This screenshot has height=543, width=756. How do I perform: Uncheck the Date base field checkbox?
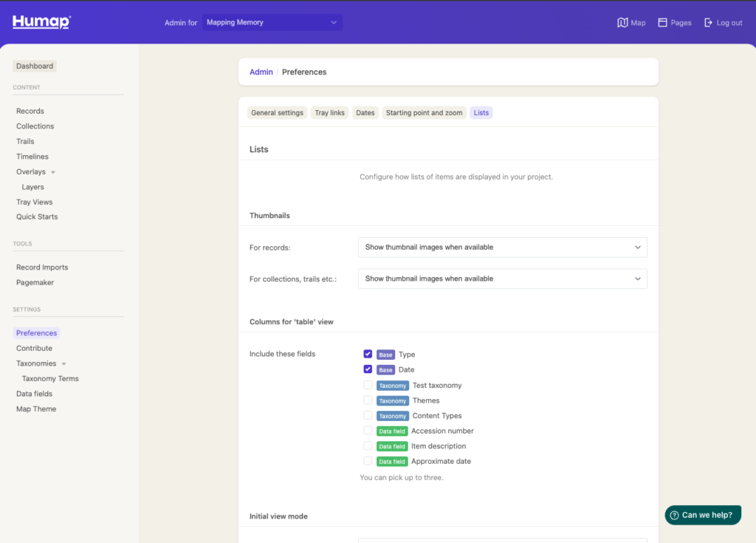pos(368,369)
